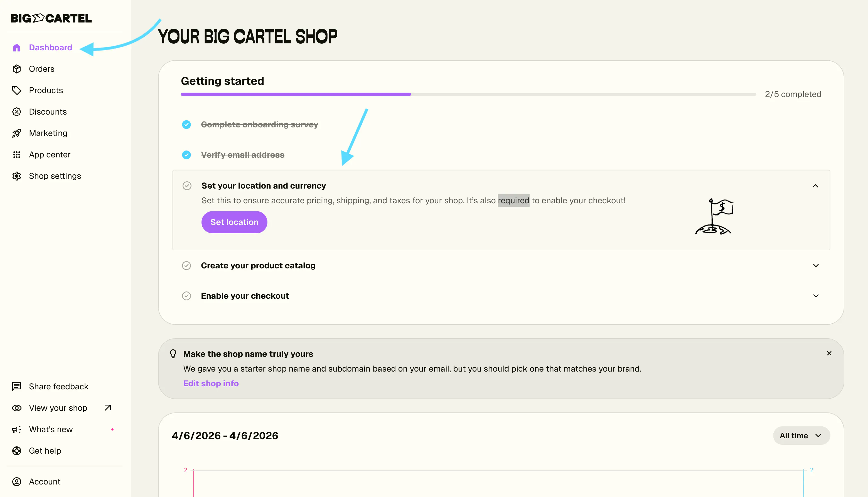Open App center grid icon
This screenshot has width=868, height=497.
click(x=16, y=155)
